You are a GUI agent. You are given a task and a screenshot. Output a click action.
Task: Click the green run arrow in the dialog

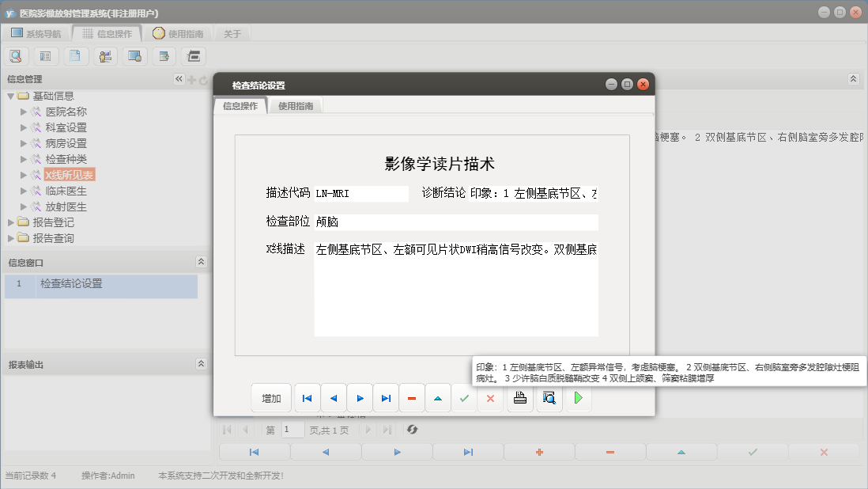coord(578,398)
